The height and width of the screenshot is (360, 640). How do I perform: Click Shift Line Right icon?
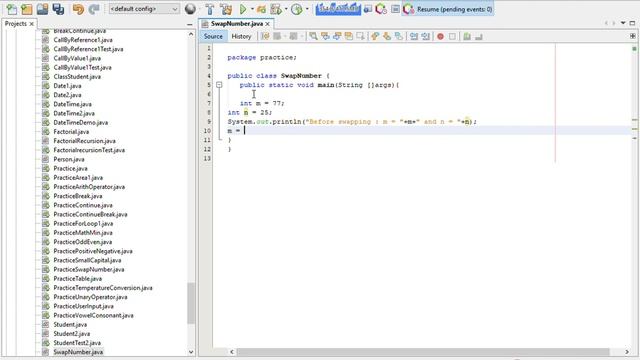(426, 36)
